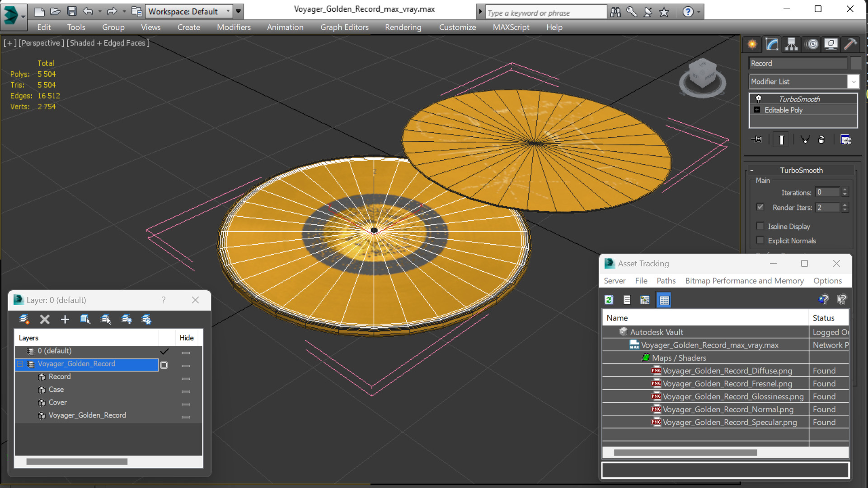
Task: Open the Utilities hammer panel tab
Action: [x=850, y=44]
